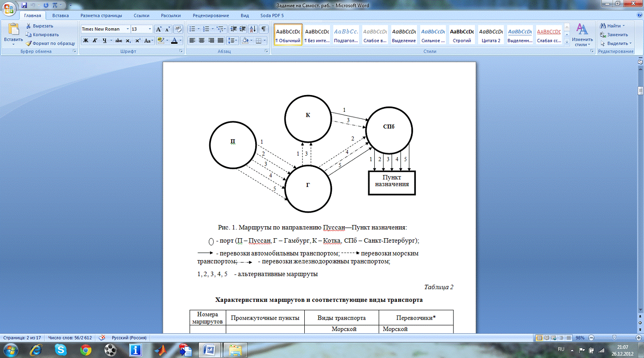Viewport: 644px width, 358px height.
Task: Toggle italic formatting (К)
Action: point(95,41)
